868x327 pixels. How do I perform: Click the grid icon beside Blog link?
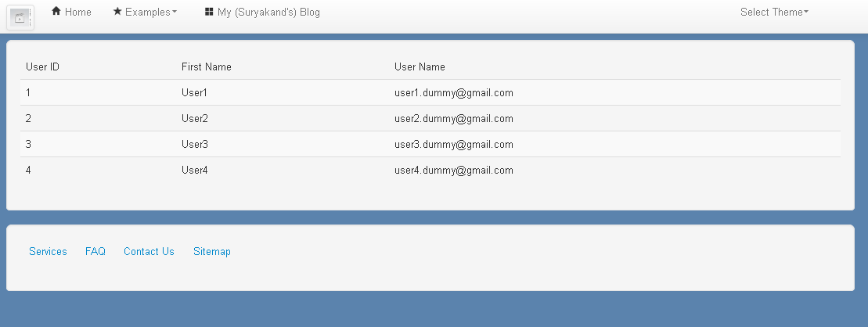coord(209,12)
